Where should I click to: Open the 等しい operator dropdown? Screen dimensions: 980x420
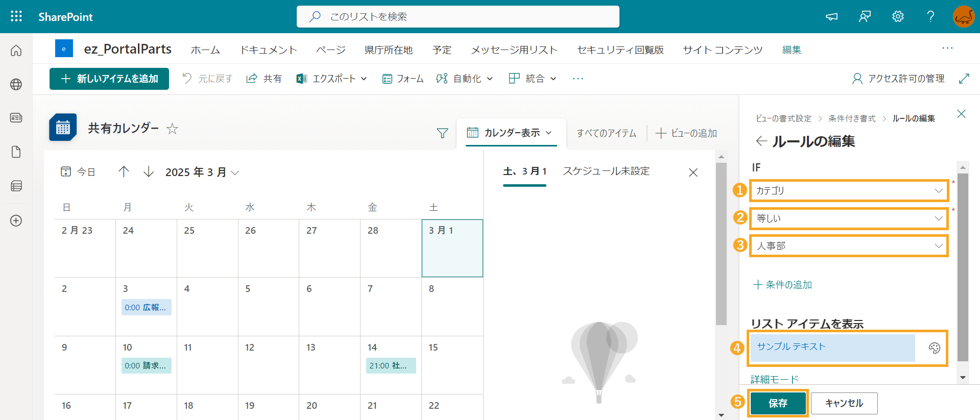pyautogui.click(x=849, y=218)
